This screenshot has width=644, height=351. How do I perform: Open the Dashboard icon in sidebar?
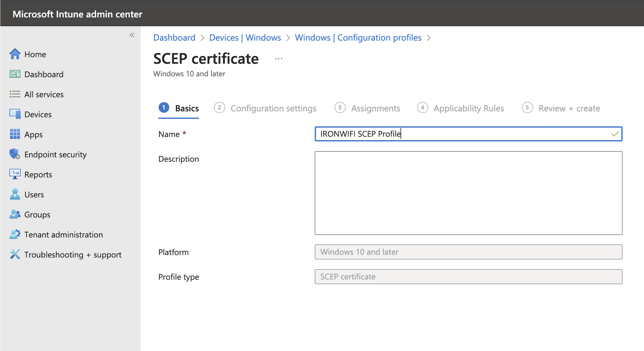[x=15, y=74]
